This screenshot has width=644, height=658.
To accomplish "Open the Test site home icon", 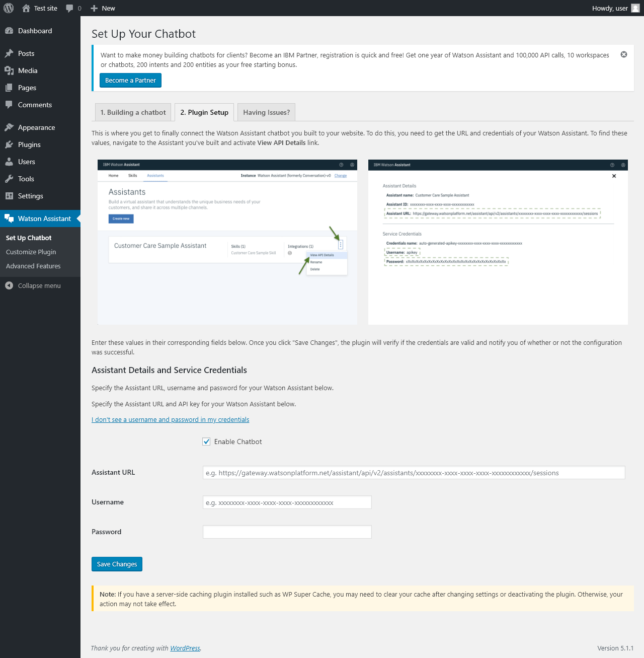I will click(x=26, y=8).
